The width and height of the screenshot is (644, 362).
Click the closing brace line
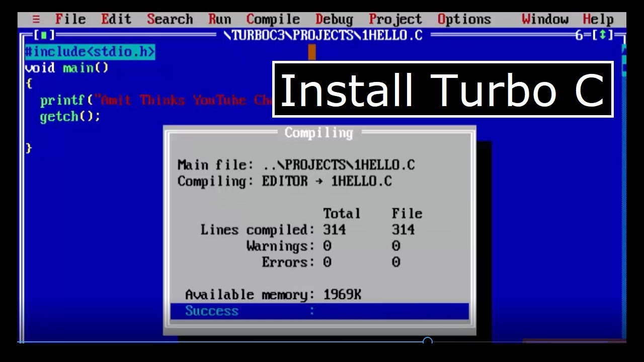(29, 148)
